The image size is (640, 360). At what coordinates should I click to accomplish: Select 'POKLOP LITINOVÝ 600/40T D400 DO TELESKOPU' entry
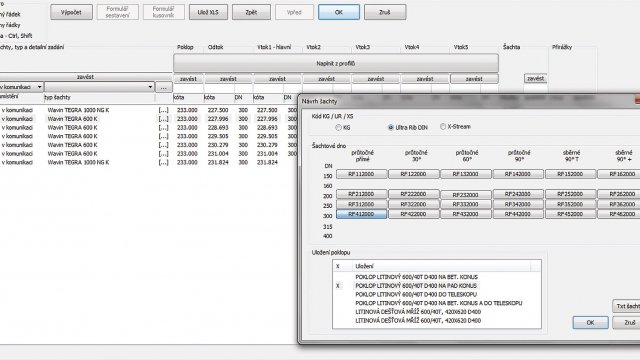tap(416, 294)
